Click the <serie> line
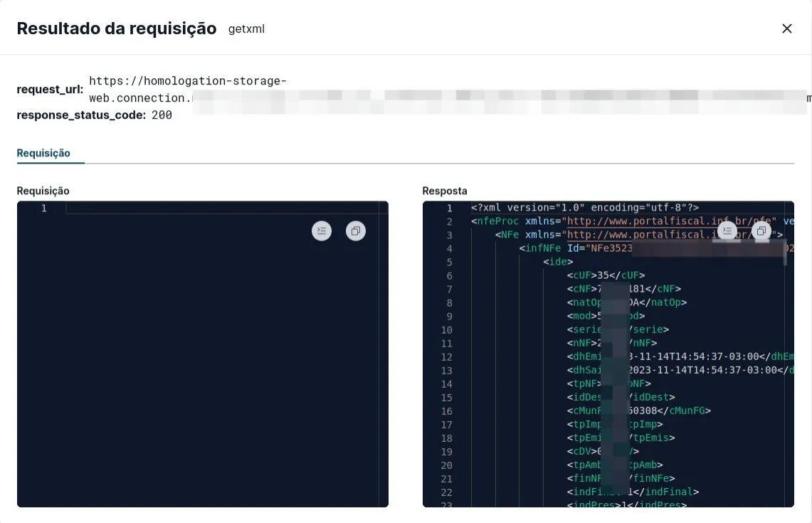 [x=618, y=329]
